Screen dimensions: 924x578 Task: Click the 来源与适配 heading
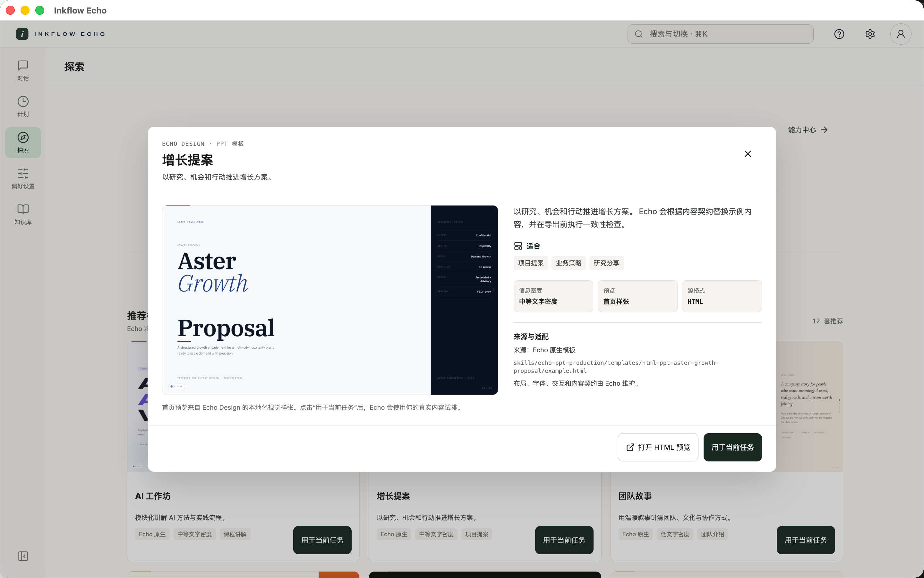[531, 337]
